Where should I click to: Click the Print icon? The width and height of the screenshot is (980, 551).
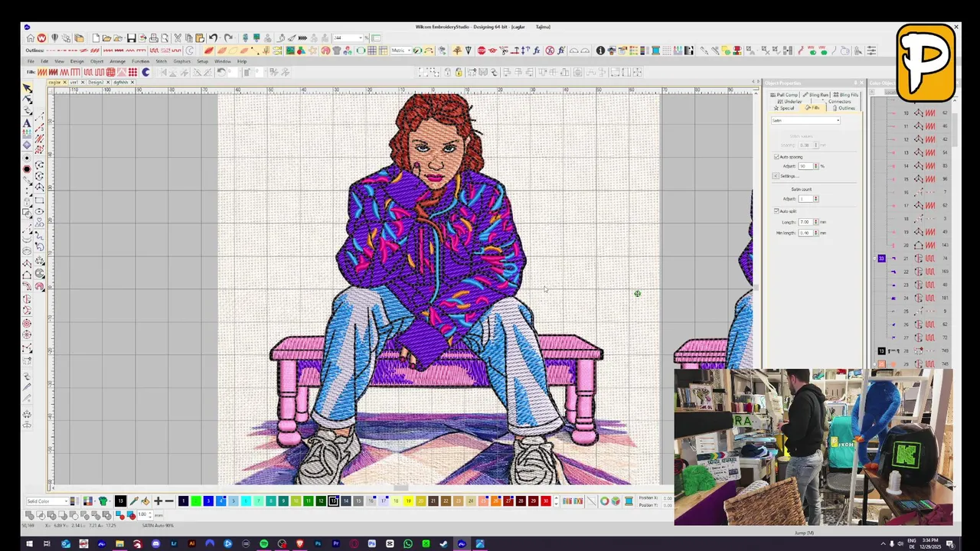pos(154,37)
